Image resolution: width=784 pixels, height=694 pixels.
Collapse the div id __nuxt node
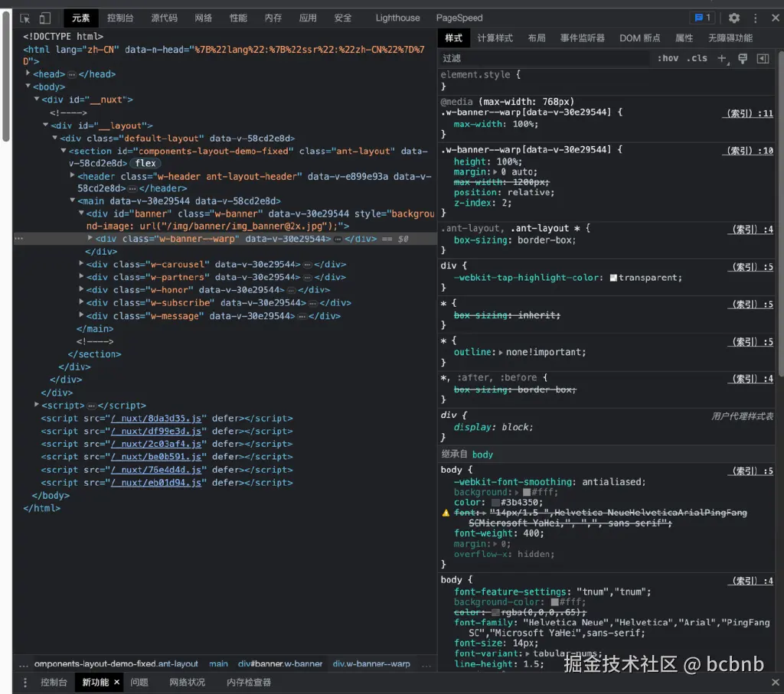click(37, 99)
